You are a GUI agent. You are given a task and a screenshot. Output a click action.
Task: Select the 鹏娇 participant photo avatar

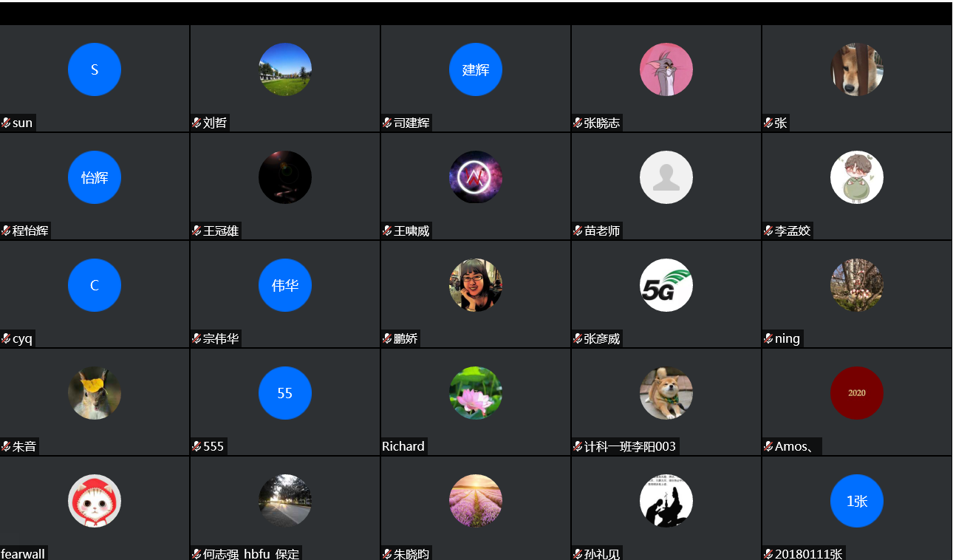point(476,285)
